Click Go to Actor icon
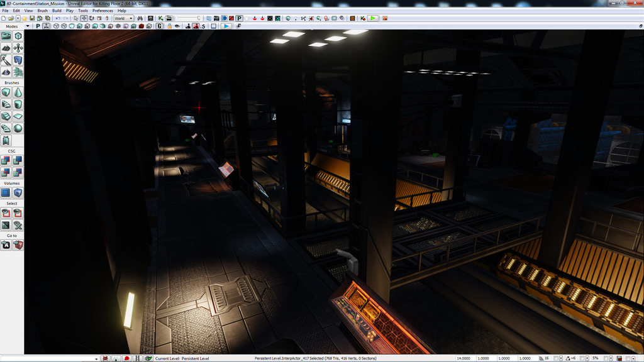This screenshot has width=644, height=362. (6, 245)
